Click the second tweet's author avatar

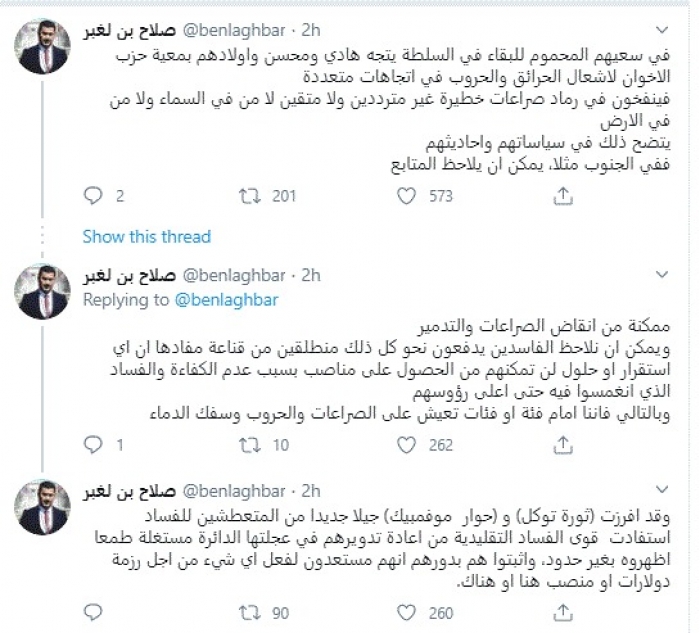pos(43,293)
